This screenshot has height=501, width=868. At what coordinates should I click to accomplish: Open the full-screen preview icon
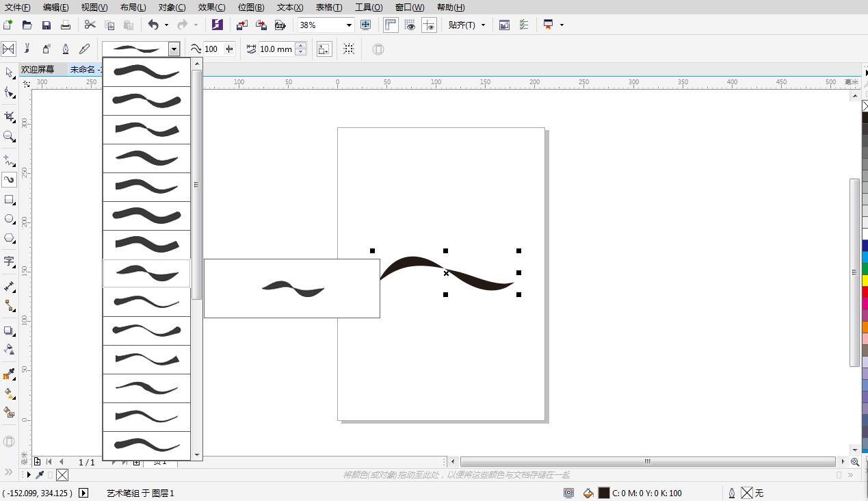tap(365, 25)
